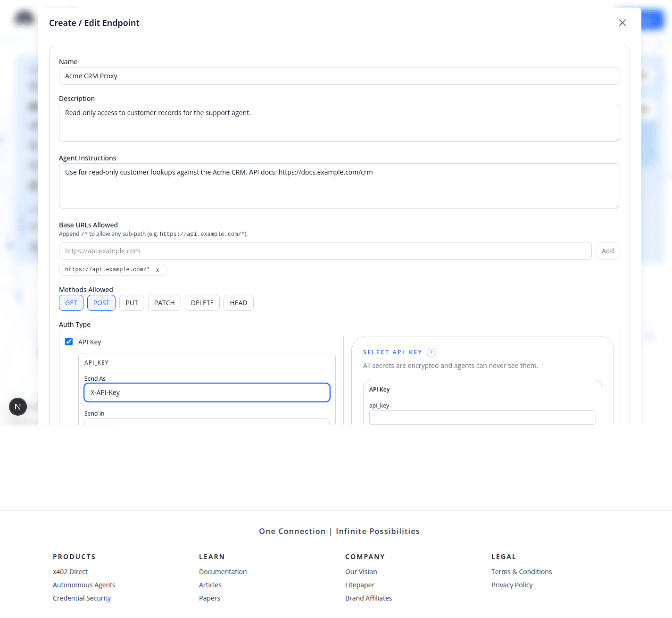Click into the Agent Instructions textarea

pyautogui.click(x=340, y=186)
